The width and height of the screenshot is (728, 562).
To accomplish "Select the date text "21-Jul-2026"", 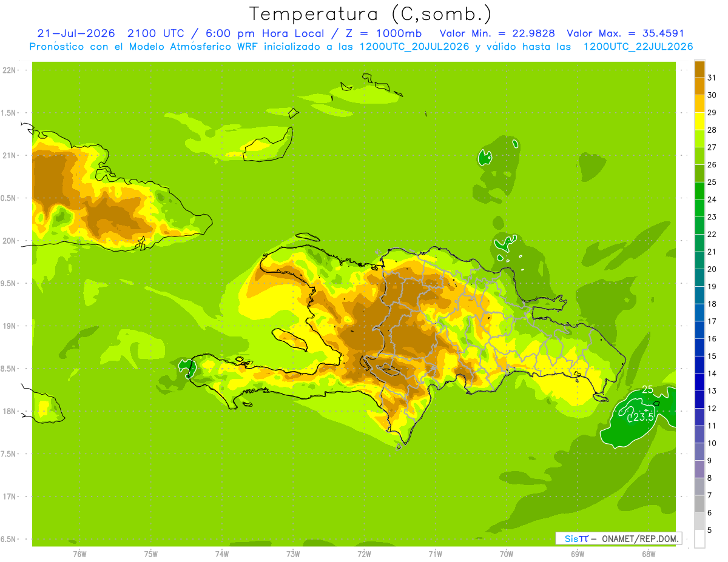I will click(x=76, y=33).
